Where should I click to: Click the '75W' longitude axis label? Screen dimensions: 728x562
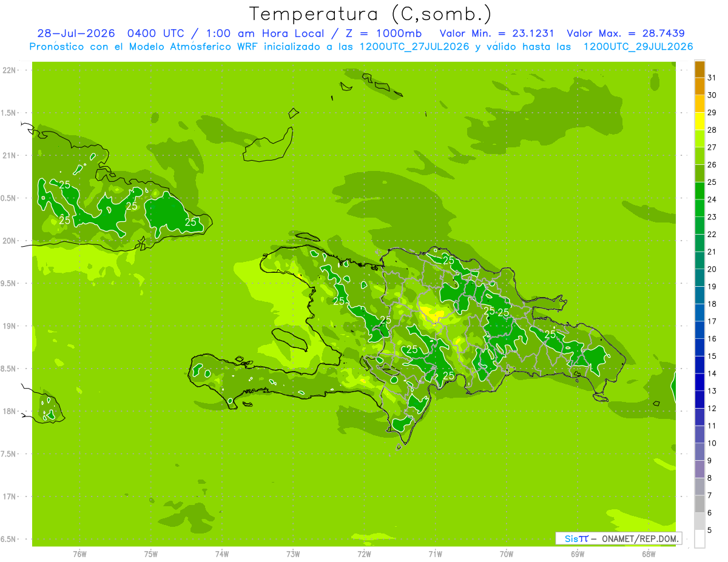pyautogui.click(x=150, y=554)
